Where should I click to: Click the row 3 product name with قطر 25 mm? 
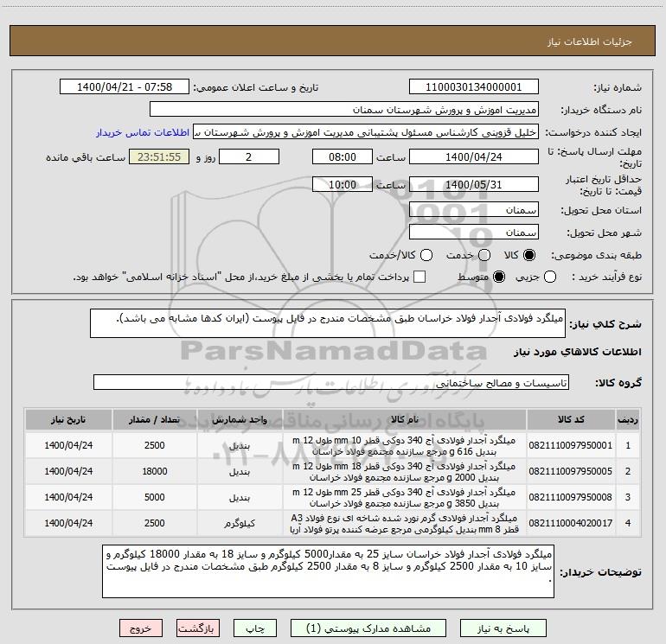click(404, 498)
